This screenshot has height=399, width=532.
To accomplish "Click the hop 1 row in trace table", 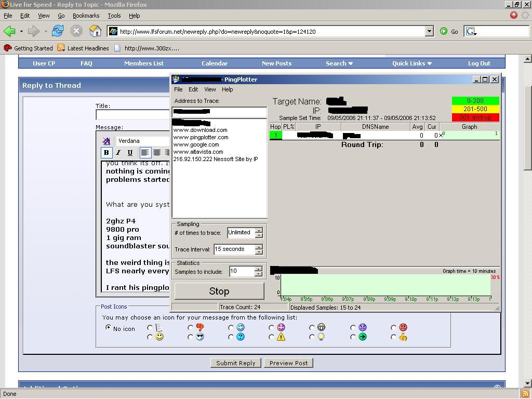I will pyautogui.click(x=384, y=136).
